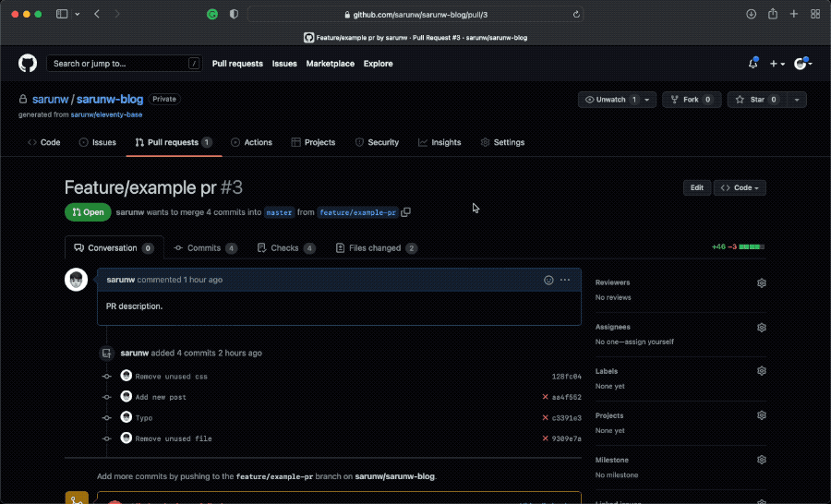The width and height of the screenshot is (831, 504).
Task: Expand the Star lists dropdown arrow
Action: pyautogui.click(x=797, y=100)
